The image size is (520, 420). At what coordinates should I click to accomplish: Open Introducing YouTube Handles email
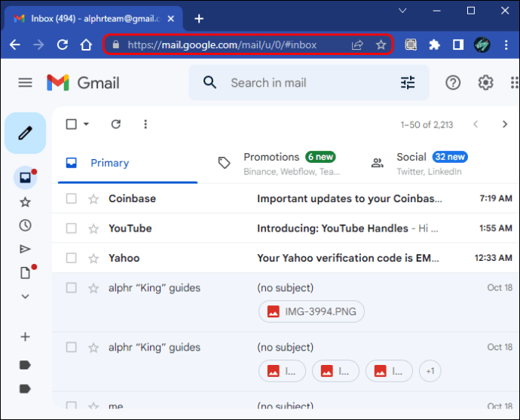point(285,228)
